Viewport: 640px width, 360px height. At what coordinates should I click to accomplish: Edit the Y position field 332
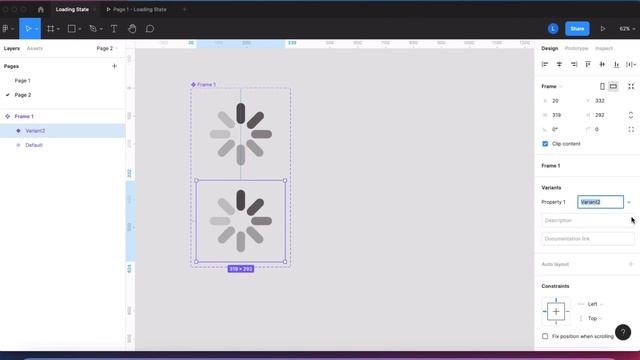[x=605, y=101]
